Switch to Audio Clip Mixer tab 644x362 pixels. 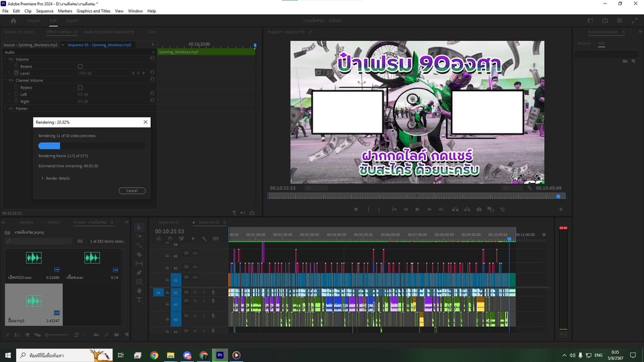109,32
